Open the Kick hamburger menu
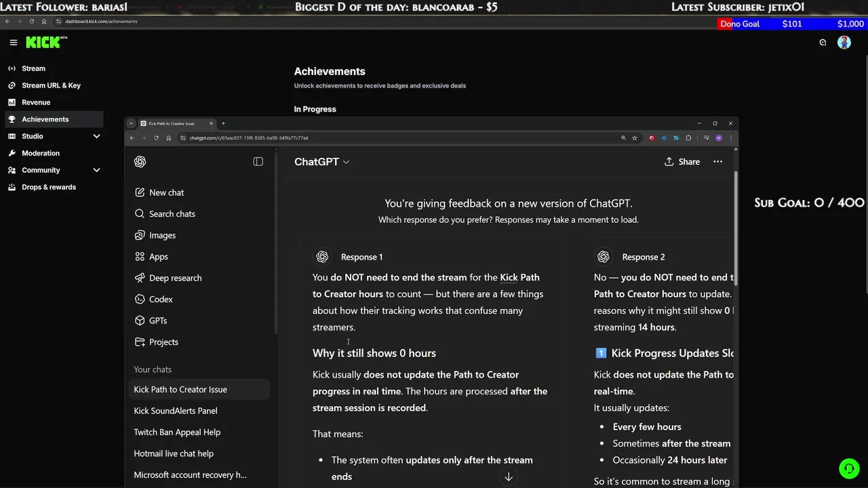868x488 pixels. click(13, 42)
